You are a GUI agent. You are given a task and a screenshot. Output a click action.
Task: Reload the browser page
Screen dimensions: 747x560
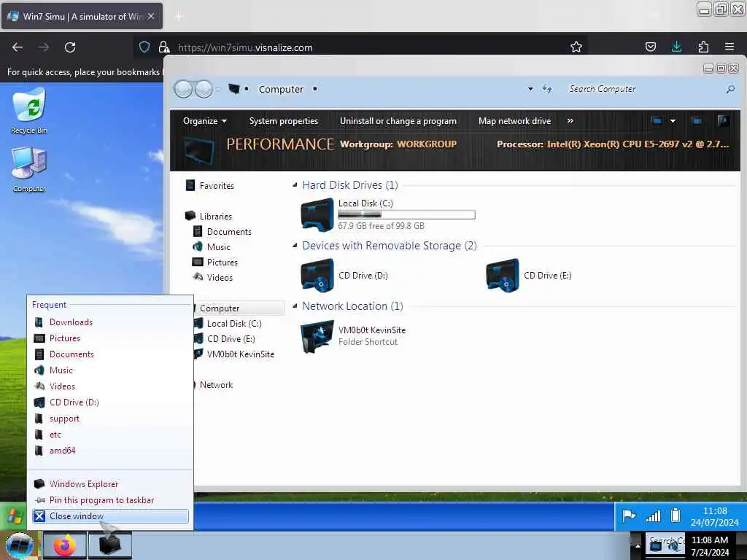[x=70, y=47]
